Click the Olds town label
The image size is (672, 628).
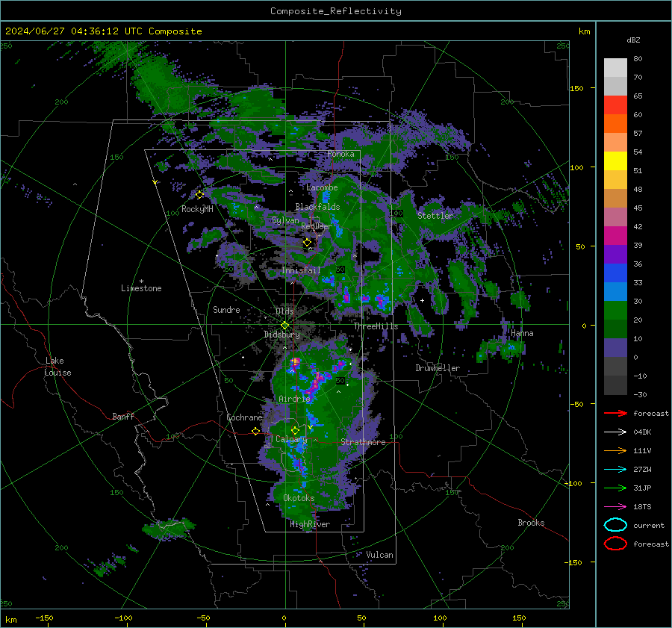click(x=284, y=311)
